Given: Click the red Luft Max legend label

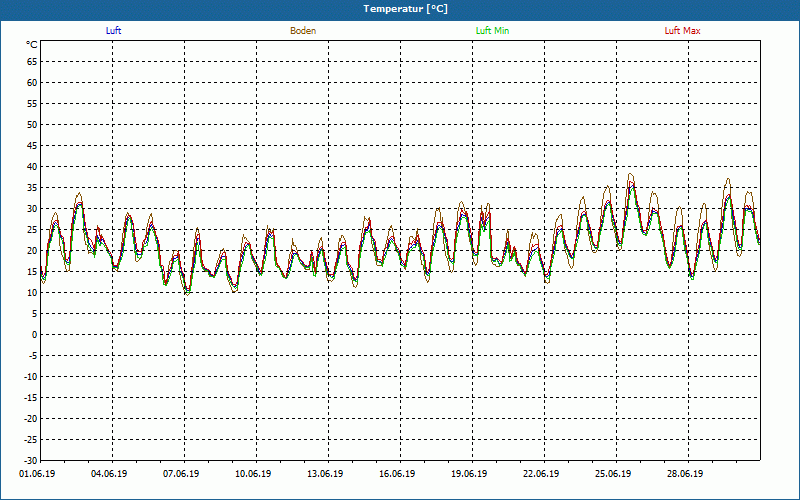Looking at the screenshot, I should (x=682, y=31).
